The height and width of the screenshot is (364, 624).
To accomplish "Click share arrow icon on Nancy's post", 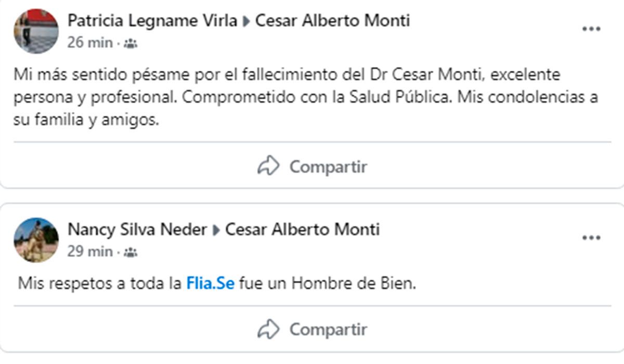I will [x=268, y=329].
